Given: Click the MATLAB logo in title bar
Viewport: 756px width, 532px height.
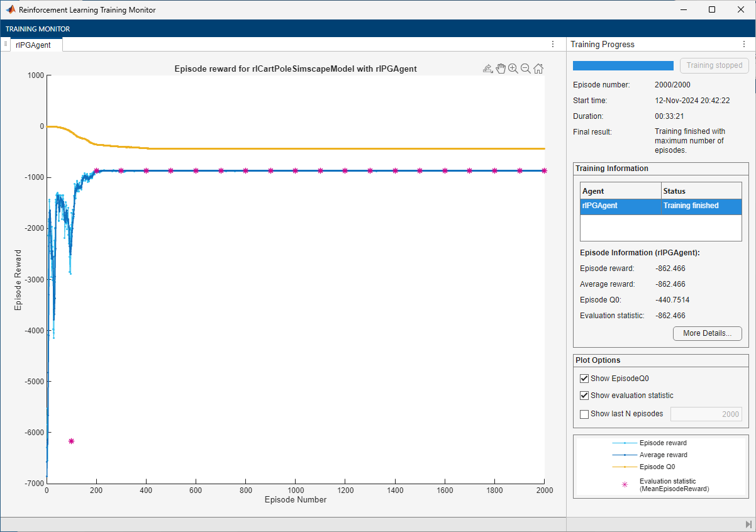Looking at the screenshot, I should 11,10.
